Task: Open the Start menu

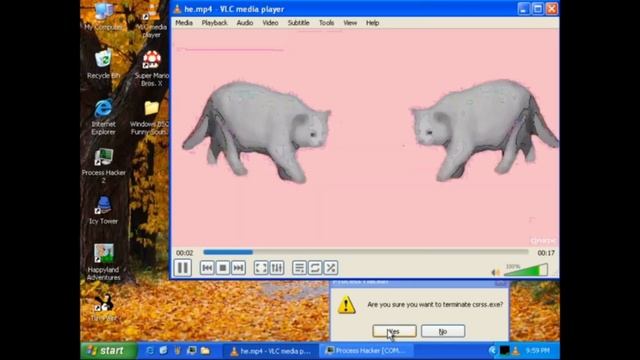Action: 109,351
